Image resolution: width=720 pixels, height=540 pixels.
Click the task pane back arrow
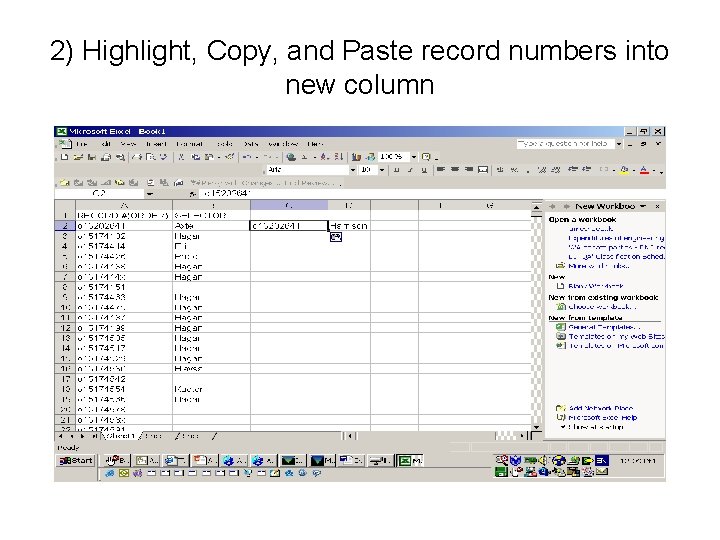pyautogui.click(x=552, y=207)
